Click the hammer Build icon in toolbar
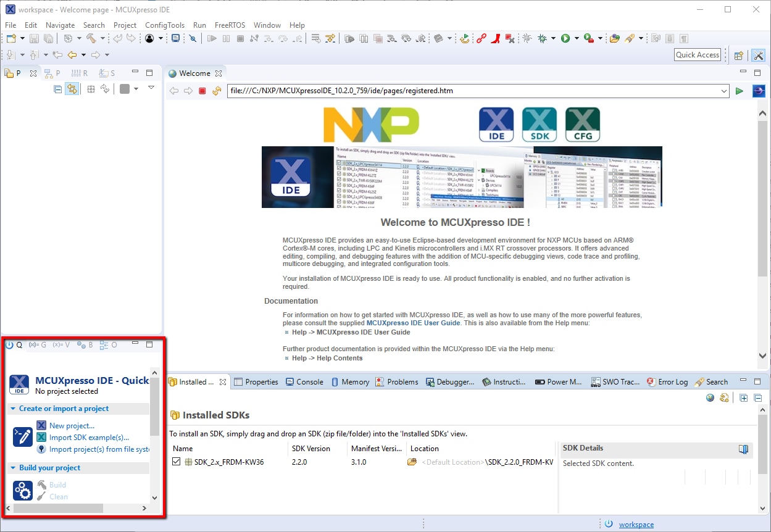The image size is (771, 532). pos(91,38)
